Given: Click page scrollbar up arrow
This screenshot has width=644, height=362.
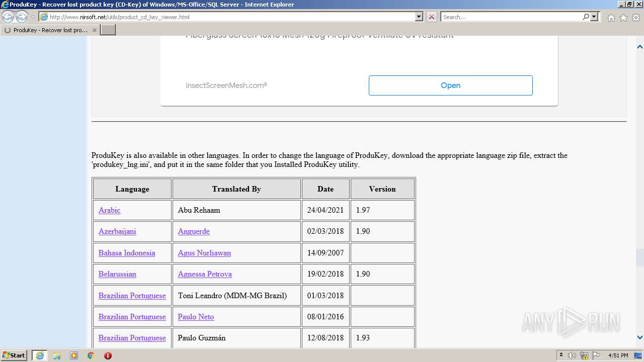Looking at the screenshot, I should point(640,47).
